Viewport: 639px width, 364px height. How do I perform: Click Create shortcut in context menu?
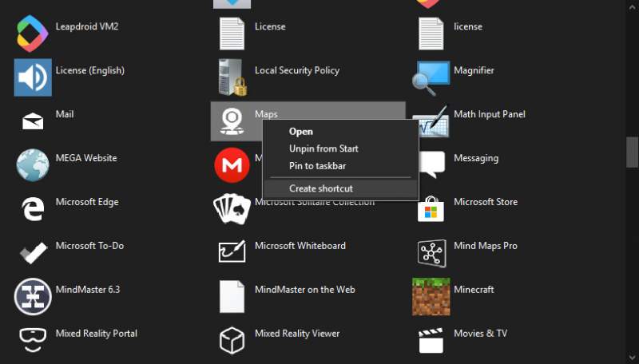[341, 188]
